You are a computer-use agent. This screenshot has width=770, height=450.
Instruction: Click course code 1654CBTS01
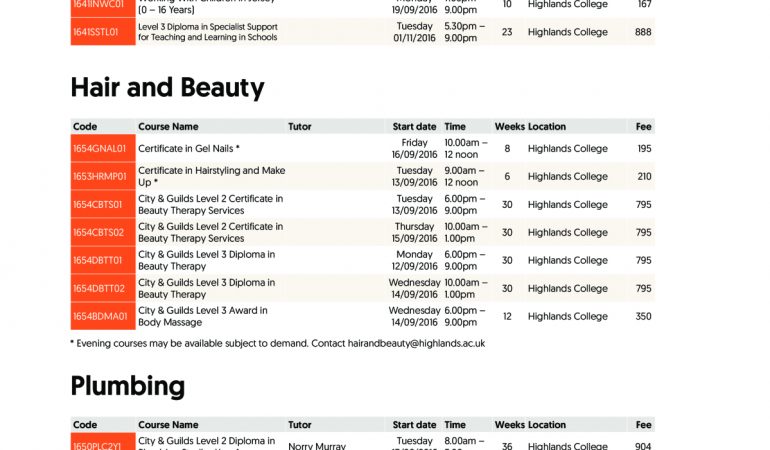pos(98,204)
